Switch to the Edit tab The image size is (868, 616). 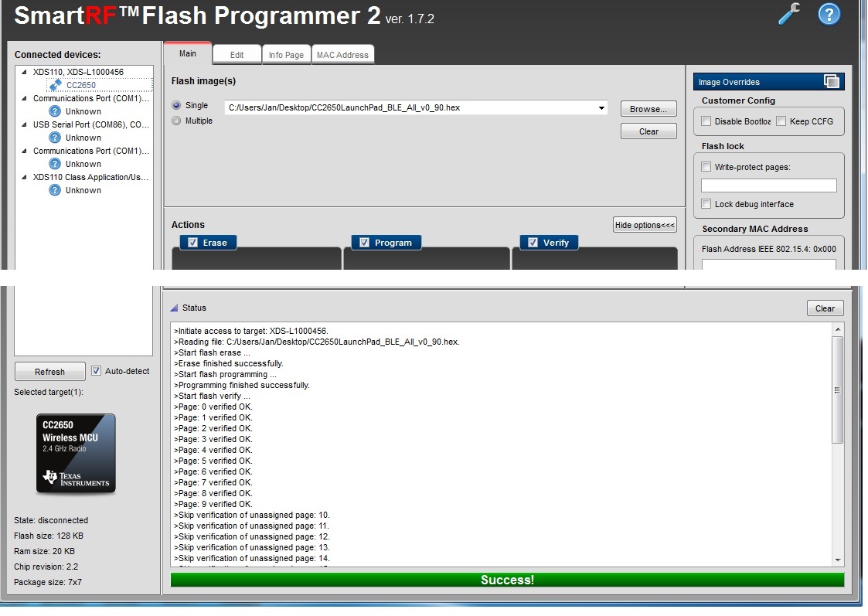(x=237, y=55)
